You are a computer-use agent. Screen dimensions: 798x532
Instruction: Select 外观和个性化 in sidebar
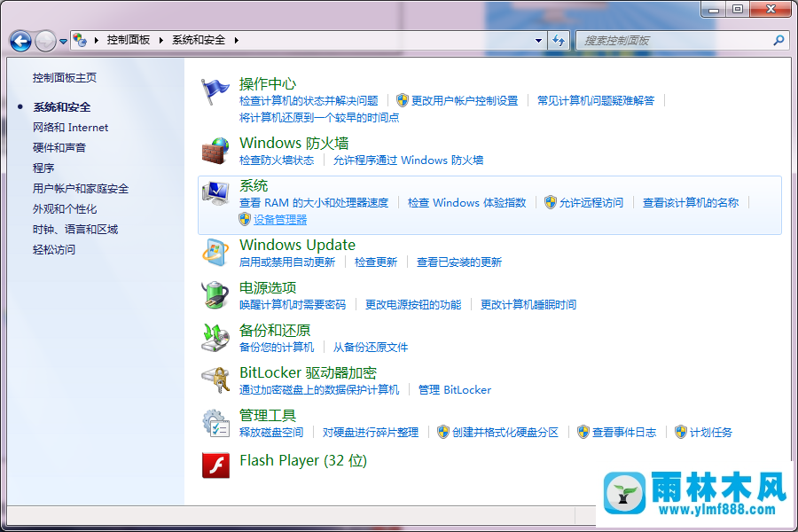click(x=65, y=208)
